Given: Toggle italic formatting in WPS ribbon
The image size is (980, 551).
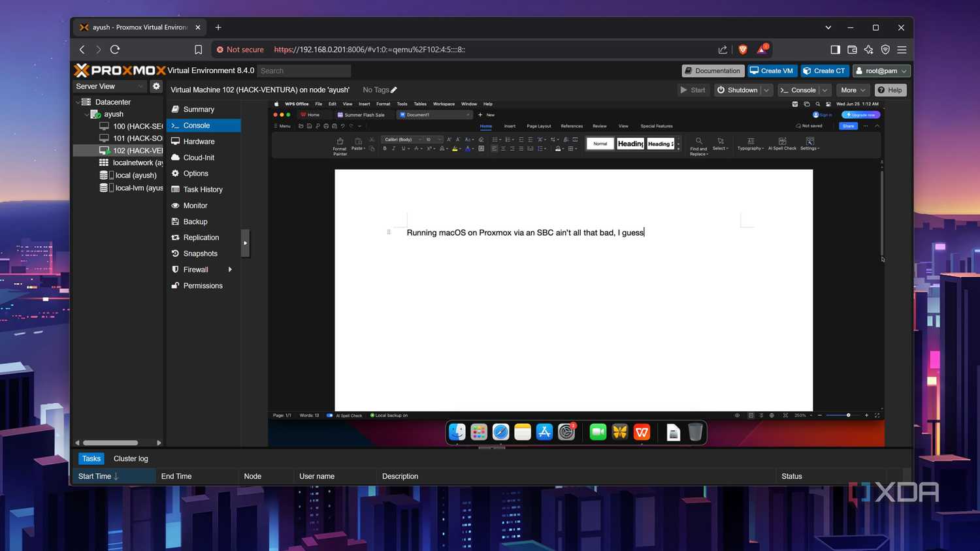Looking at the screenshot, I should pos(393,149).
